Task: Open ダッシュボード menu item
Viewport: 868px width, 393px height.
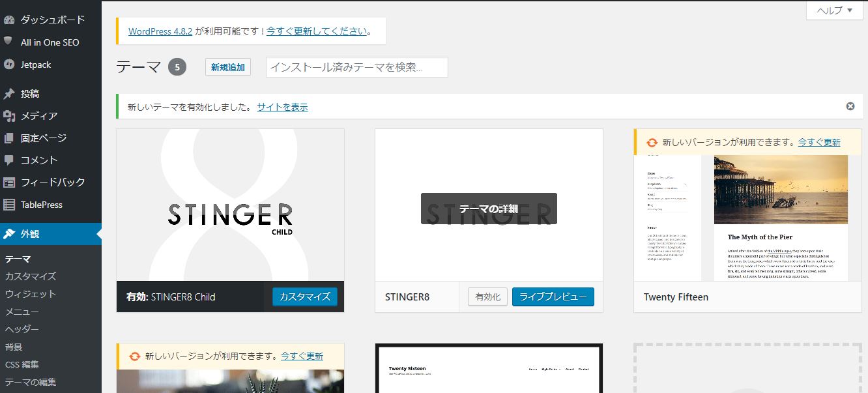Action: pyautogui.click(x=51, y=20)
